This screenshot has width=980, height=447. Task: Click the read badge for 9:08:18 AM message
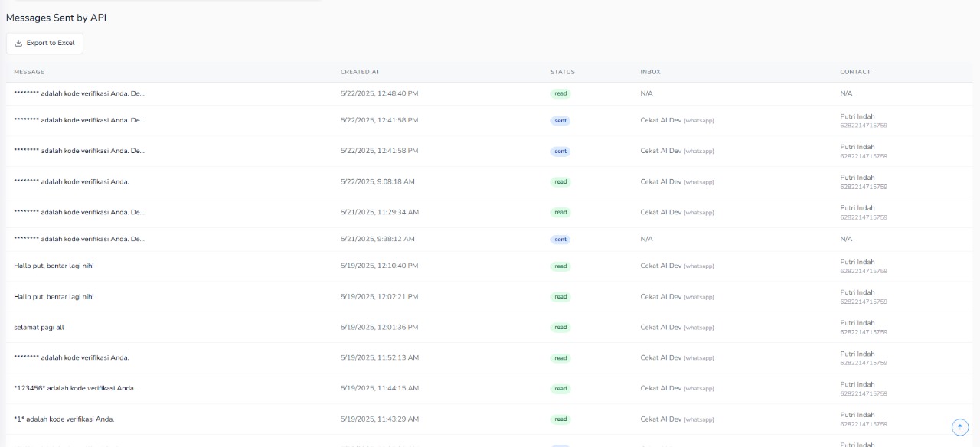coord(560,182)
